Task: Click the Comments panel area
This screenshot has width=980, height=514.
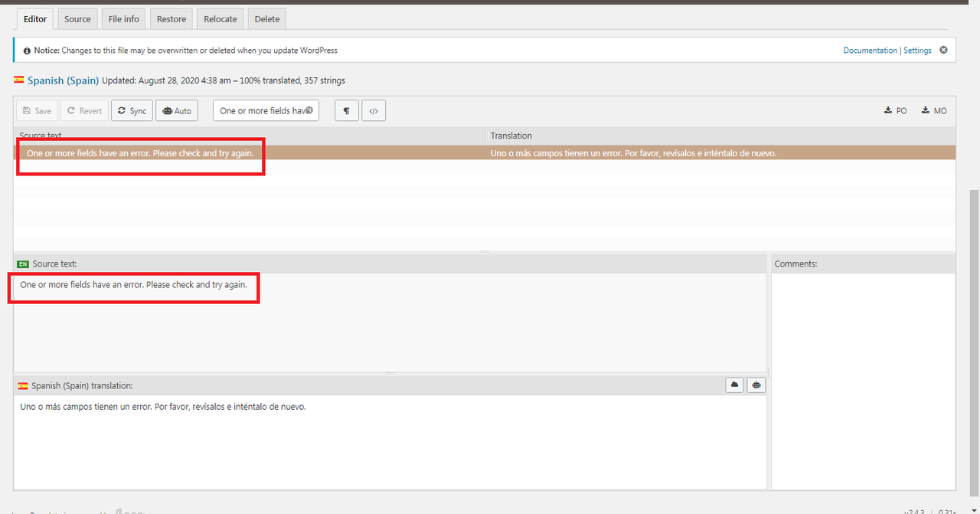Action: coord(864,381)
